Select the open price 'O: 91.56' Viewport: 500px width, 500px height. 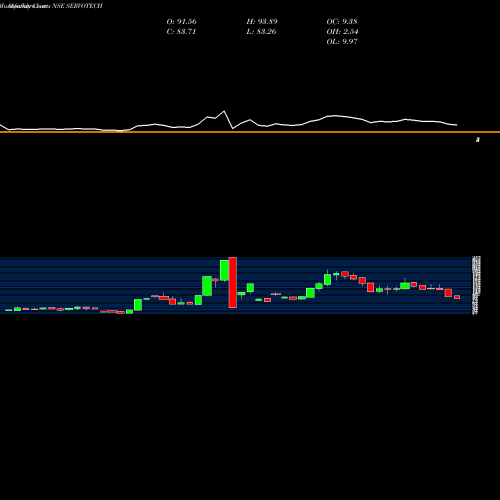(x=181, y=22)
